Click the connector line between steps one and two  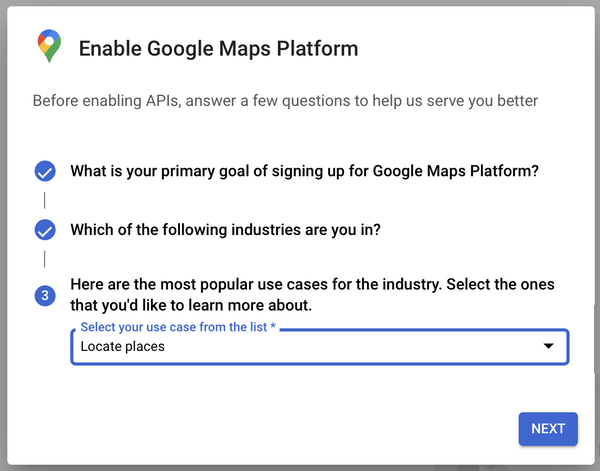point(45,200)
